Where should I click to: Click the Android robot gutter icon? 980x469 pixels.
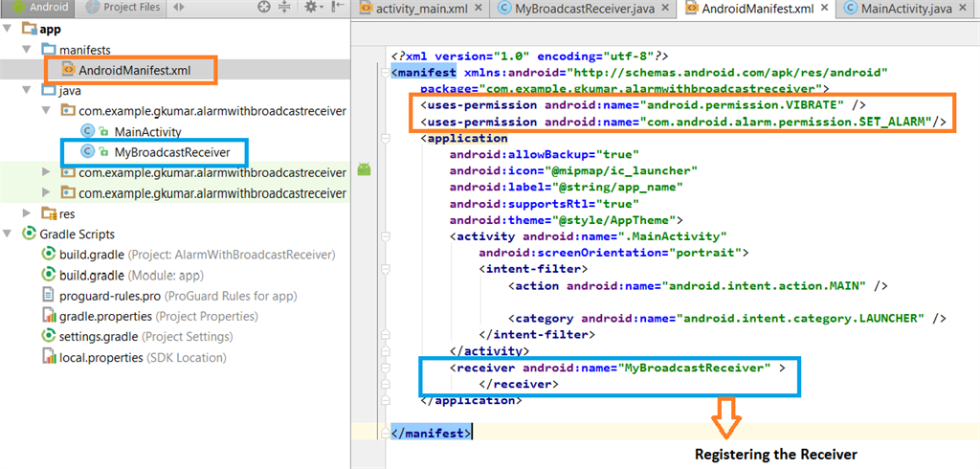[x=365, y=168]
